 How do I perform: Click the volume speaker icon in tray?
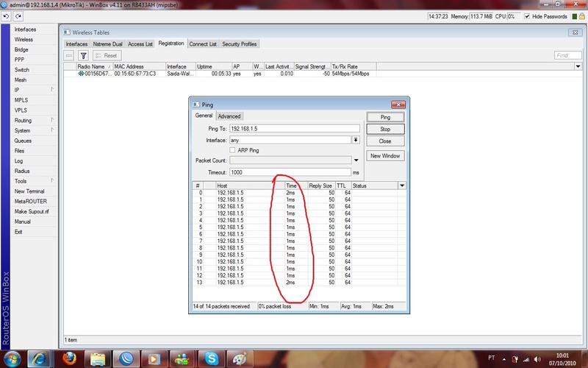537,359
